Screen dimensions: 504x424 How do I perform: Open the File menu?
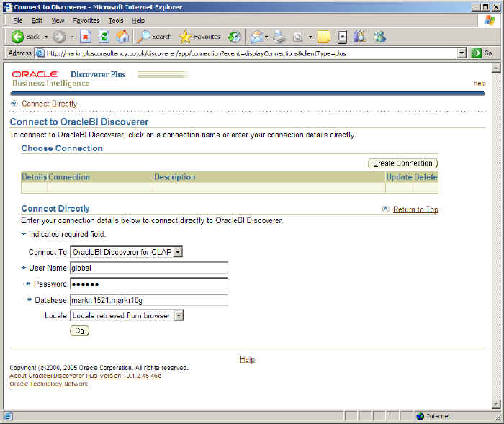click(18, 21)
